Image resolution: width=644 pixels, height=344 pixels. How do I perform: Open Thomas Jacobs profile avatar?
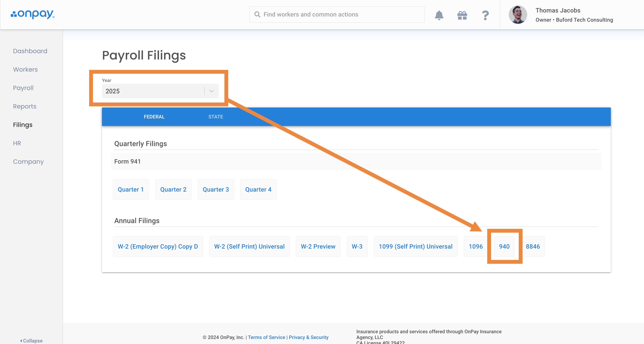pyautogui.click(x=518, y=15)
